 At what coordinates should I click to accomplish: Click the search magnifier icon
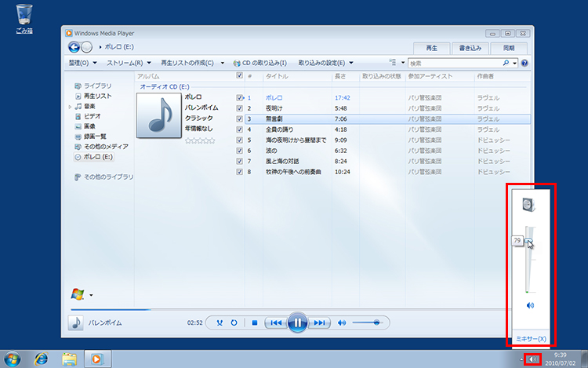pyautogui.click(x=506, y=63)
